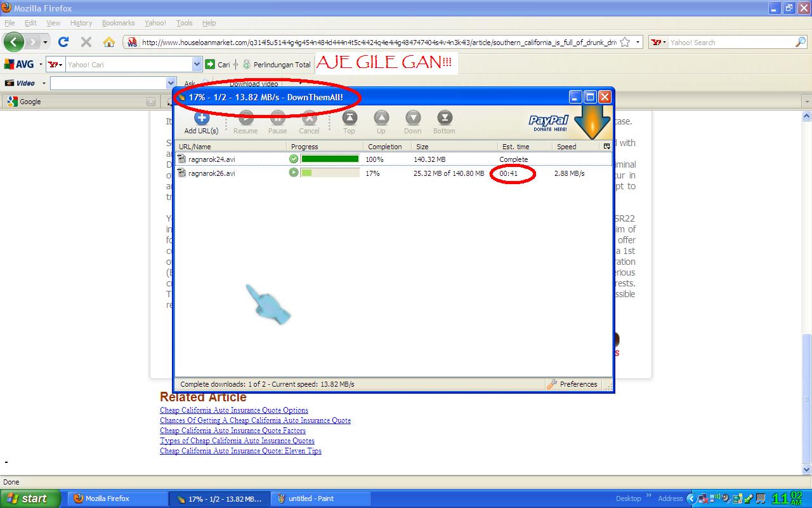
Task: Open the AVG toolbar menu dropdown arrow
Action: click(41, 64)
